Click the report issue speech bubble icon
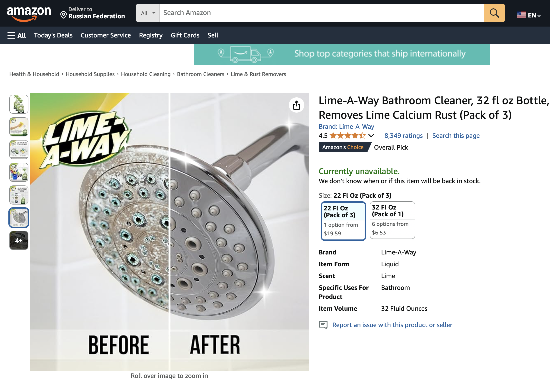This screenshot has height=392, width=550. pyautogui.click(x=323, y=325)
